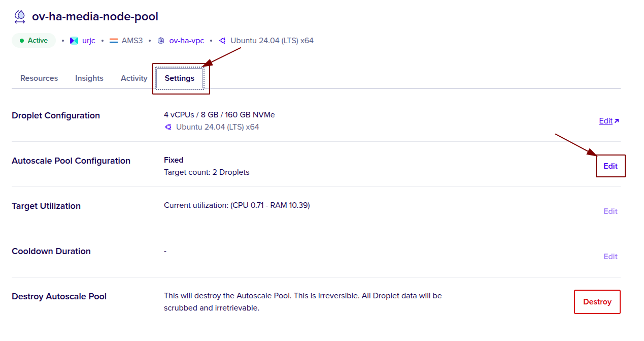Screen dimensions: 644x341
Task: Click the VPC network icon beside ov-ha-vpc
Action: pos(161,40)
